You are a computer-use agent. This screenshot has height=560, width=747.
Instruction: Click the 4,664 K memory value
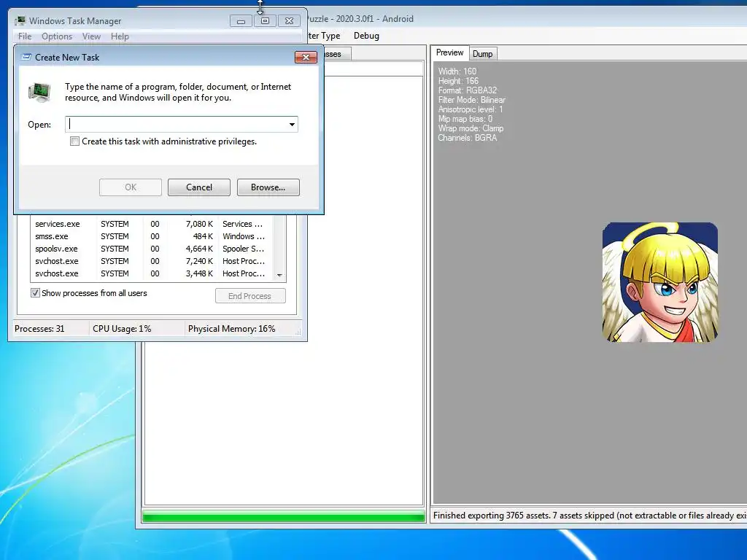(199, 249)
